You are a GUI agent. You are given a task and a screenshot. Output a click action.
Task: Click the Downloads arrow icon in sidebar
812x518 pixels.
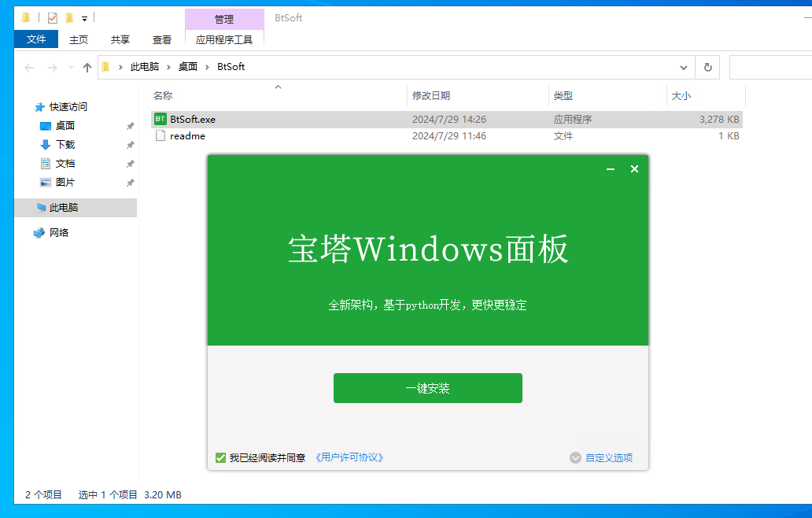[x=46, y=145]
